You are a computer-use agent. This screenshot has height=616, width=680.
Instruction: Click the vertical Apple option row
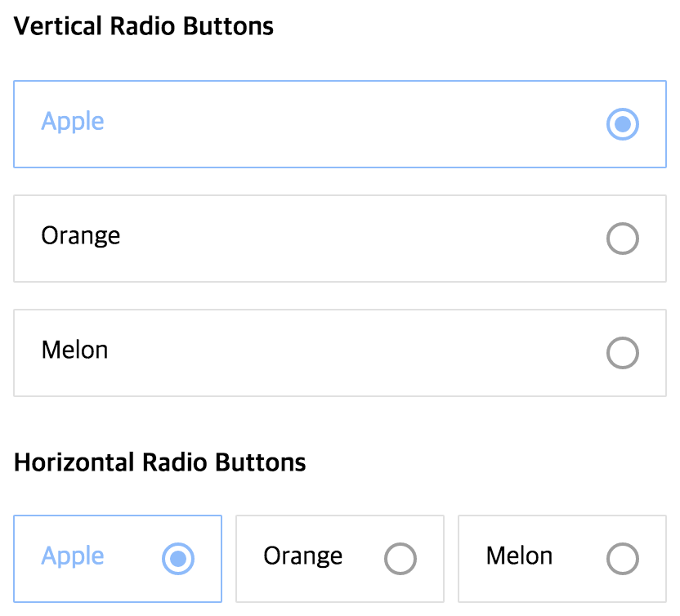[x=340, y=124]
